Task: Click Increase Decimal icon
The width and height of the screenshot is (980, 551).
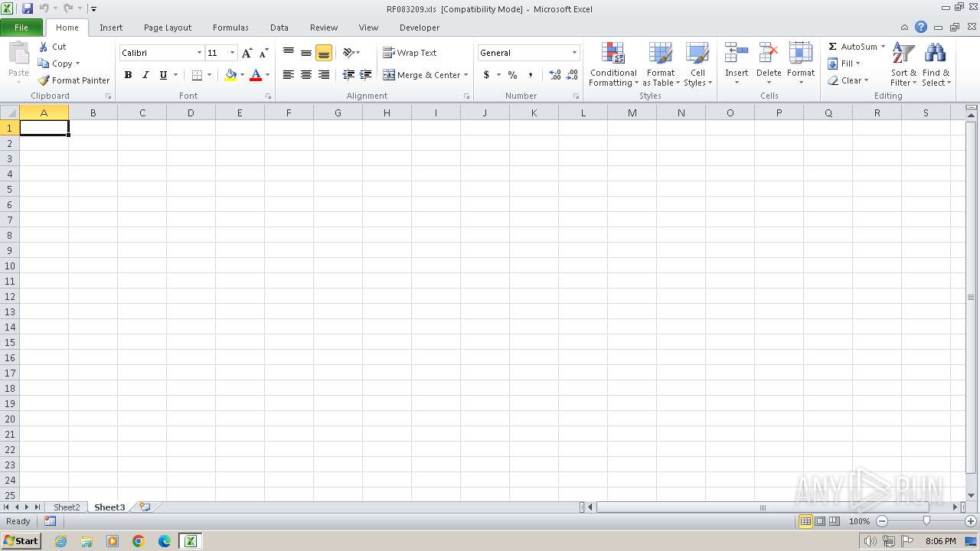Action: point(555,75)
